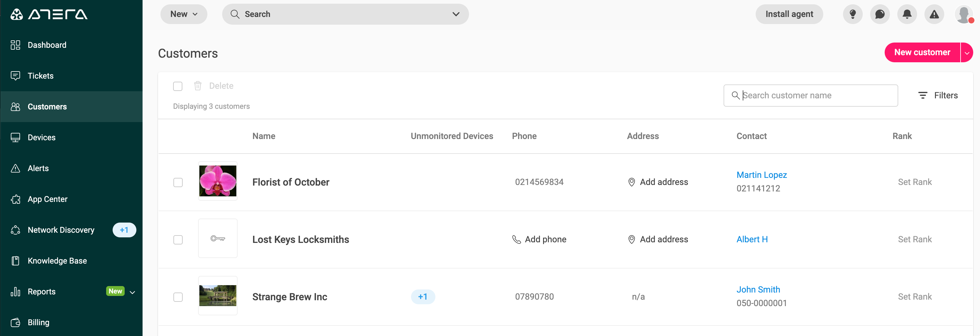980x336 pixels.
Task: Open the Billing section
Action: 38,322
